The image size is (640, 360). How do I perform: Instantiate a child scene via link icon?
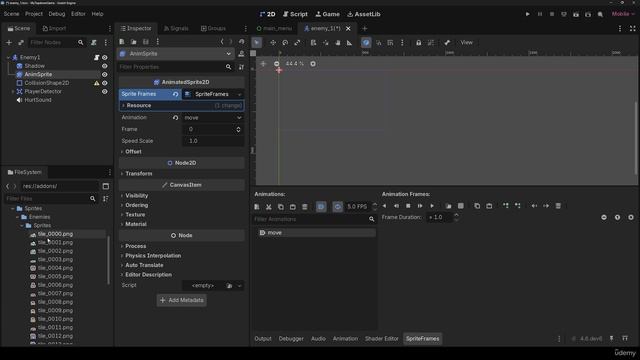pyautogui.click(x=21, y=42)
